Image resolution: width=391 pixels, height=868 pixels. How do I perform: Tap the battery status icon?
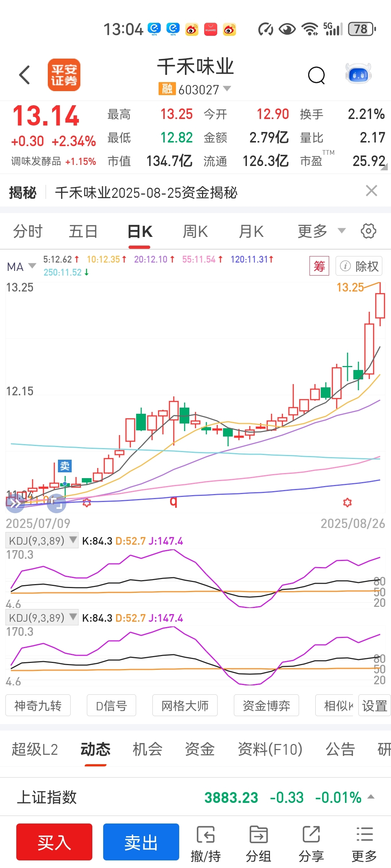pos(362,29)
